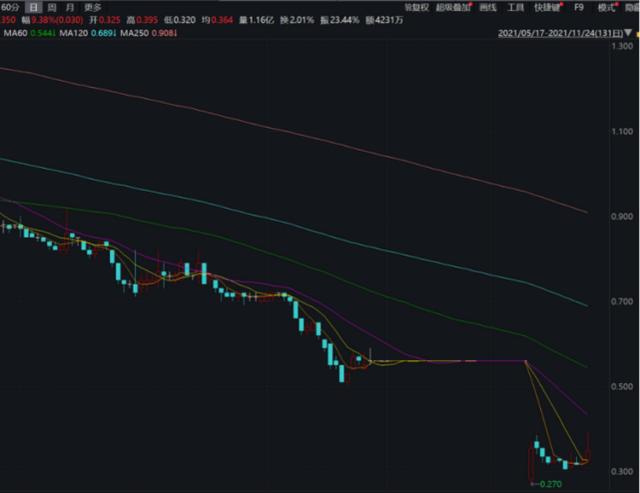Click the 幅 9.38% change value

coord(52,20)
